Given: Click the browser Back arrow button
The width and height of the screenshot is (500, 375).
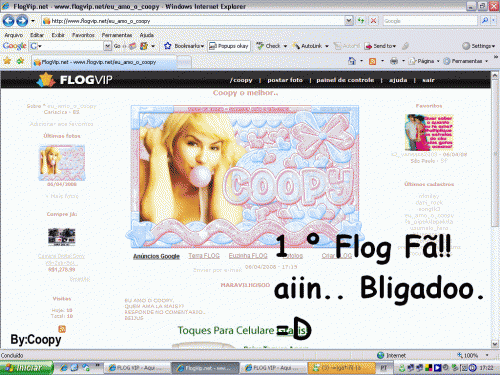Looking at the screenshot, I should click(x=9, y=21).
